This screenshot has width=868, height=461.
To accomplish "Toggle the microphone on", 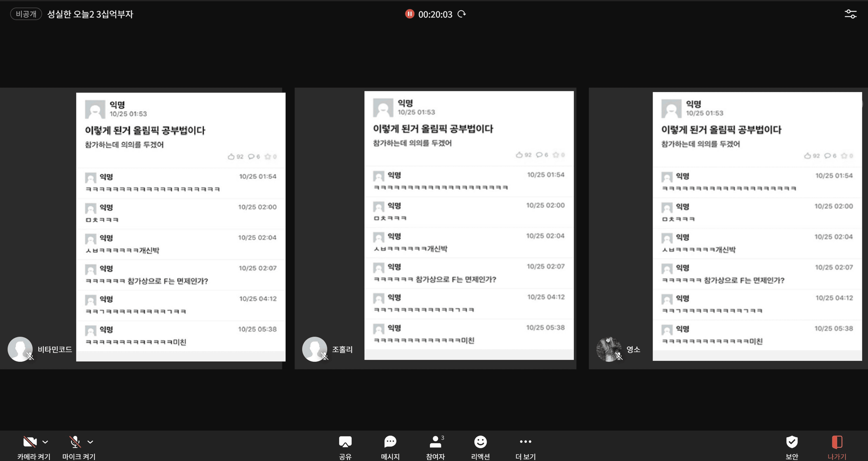I will 75,442.
